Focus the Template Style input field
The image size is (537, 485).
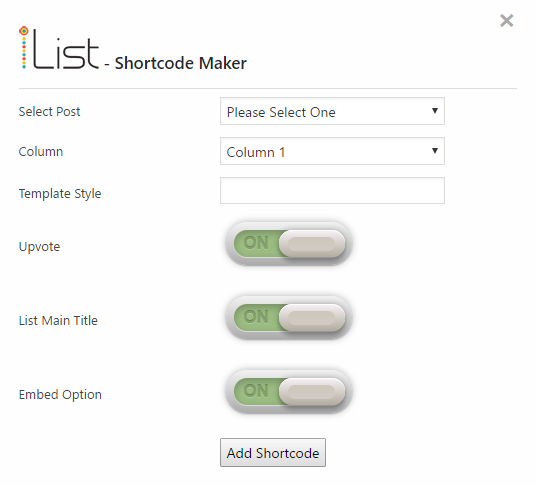coord(332,190)
